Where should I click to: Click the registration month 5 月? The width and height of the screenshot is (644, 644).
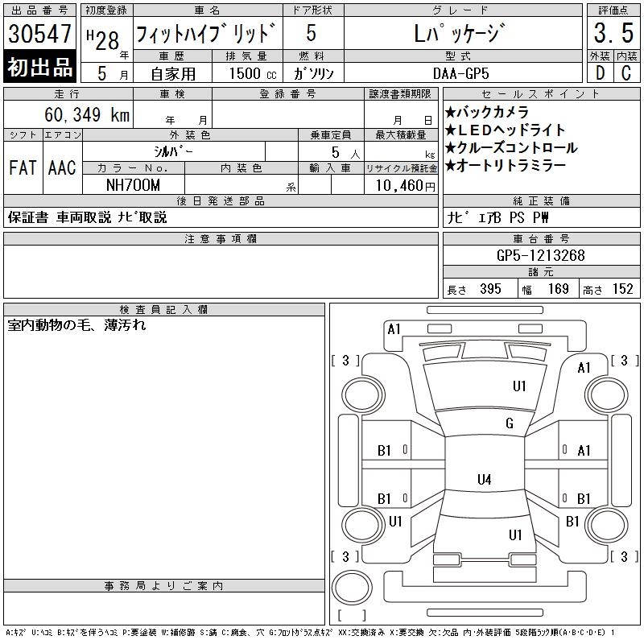(x=112, y=74)
